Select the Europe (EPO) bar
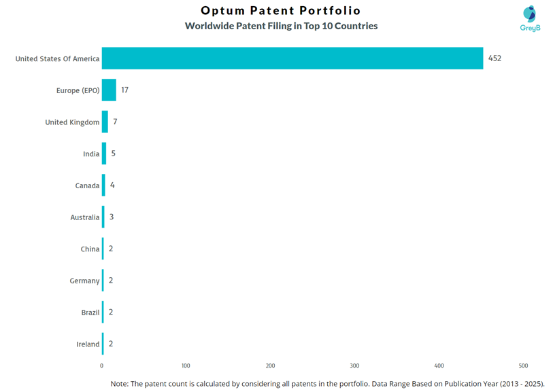 pyautogui.click(x=109, y=90)
